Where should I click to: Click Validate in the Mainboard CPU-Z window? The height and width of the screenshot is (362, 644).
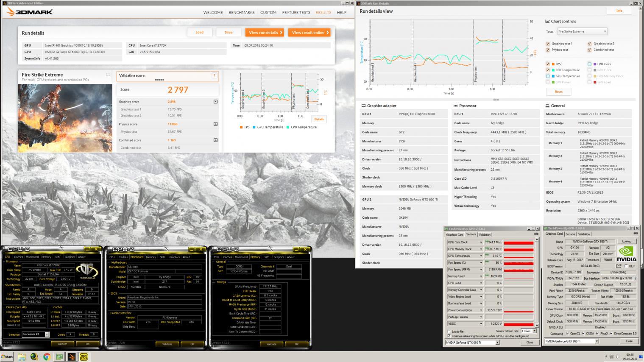tap(167, 344)
